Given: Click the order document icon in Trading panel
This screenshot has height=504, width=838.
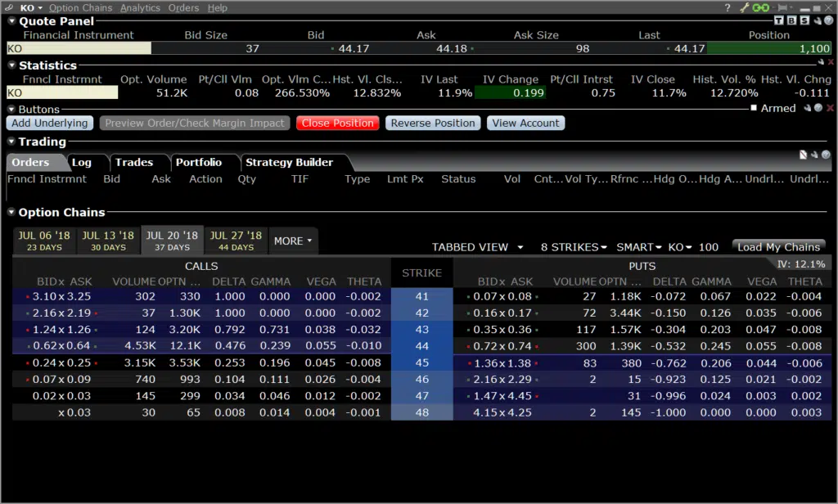Looking at the screenshot, I should click(x=804, y=155).
